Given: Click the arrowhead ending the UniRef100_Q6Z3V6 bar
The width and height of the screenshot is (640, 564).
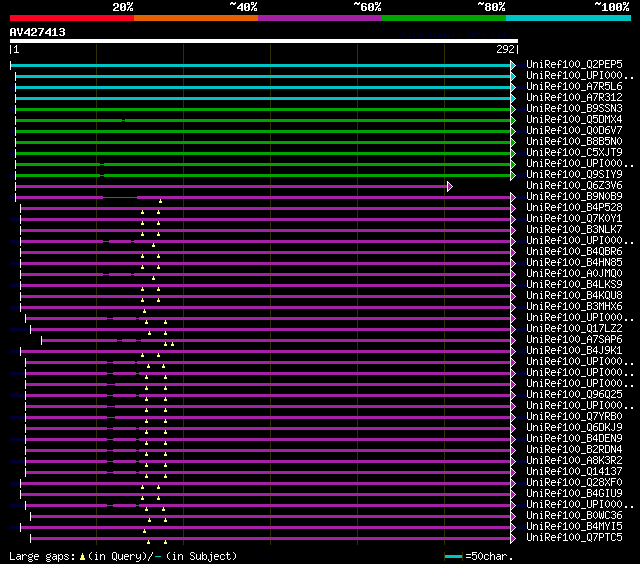Looking at the screenshot, I should point(450,186).
